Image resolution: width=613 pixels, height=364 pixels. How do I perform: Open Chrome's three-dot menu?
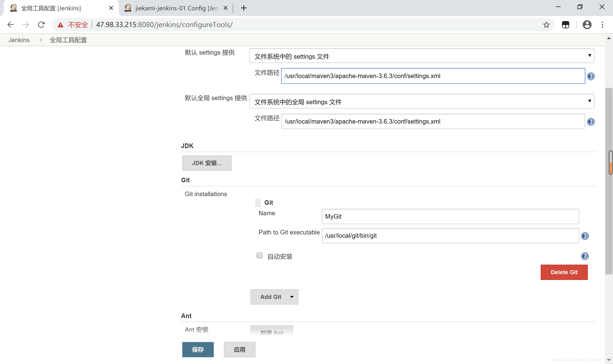pos(602,24)
